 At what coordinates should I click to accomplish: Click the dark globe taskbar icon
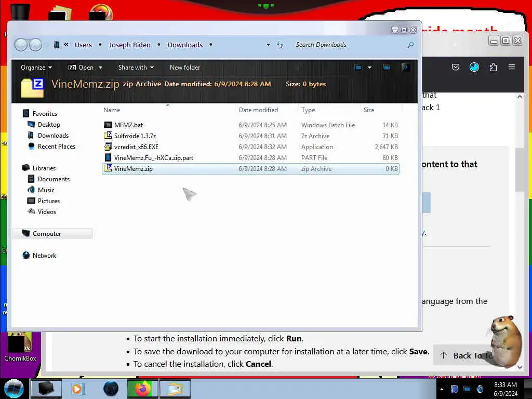(111, 389)
